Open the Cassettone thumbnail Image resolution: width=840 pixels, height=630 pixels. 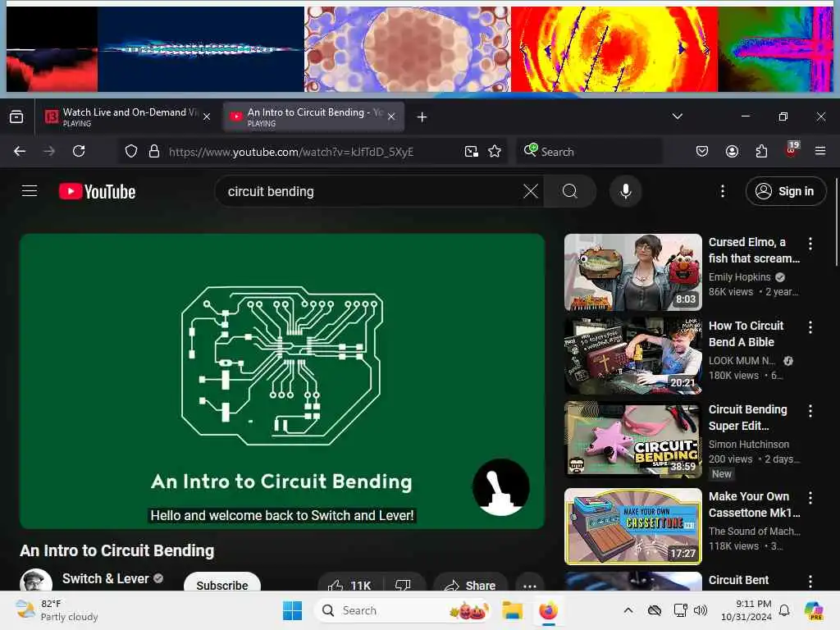pos(632,526)
